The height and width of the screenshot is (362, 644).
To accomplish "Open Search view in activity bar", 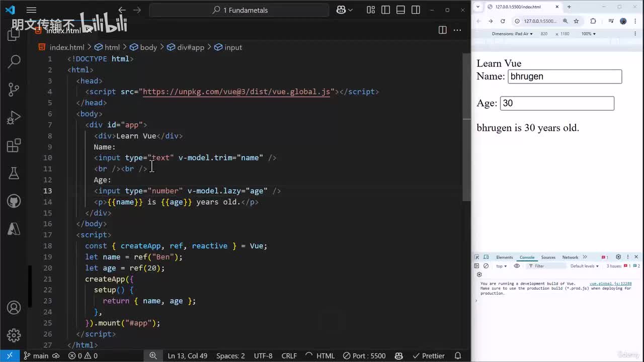I will [14, 61].
